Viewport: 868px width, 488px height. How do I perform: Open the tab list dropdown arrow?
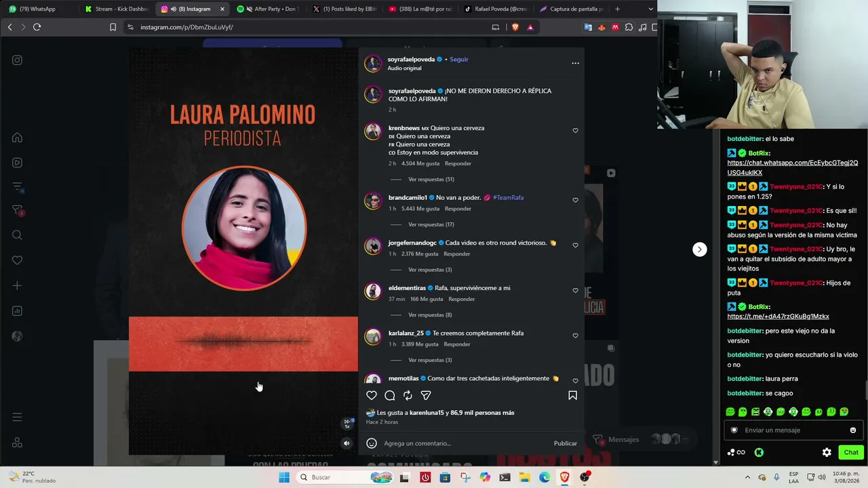point(651,9)
